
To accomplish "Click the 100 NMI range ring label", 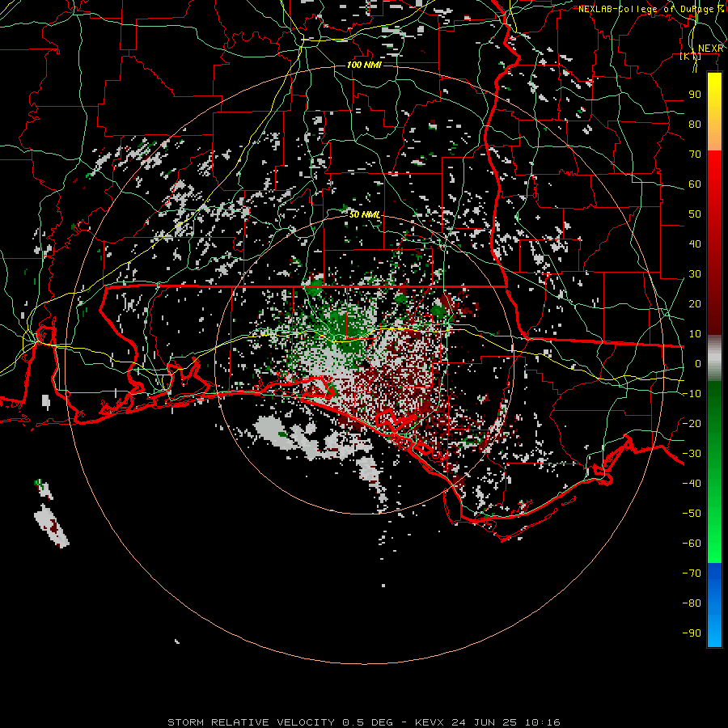I will 364,65.
